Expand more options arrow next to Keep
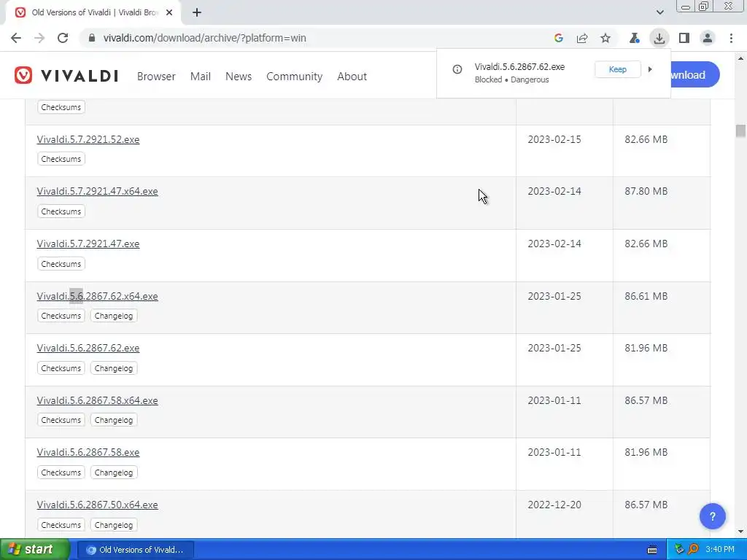The image size is (747, 560). [x=650, y=69]
